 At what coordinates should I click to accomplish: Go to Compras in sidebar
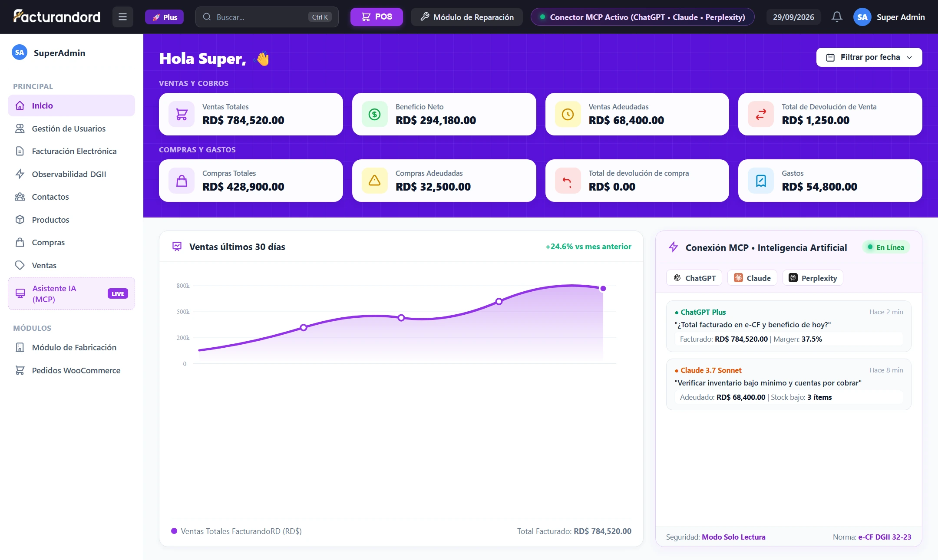(x=71, y=242)
